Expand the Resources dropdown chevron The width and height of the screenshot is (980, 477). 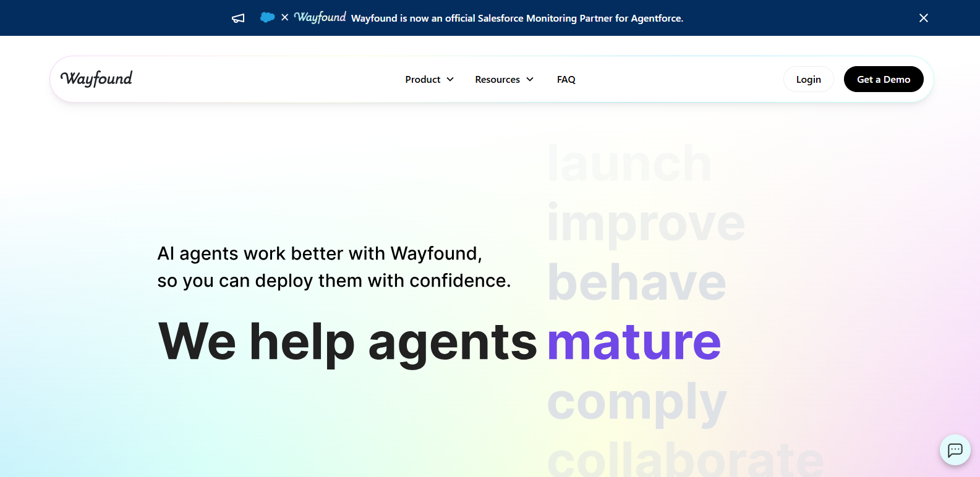tap(530, 79)
